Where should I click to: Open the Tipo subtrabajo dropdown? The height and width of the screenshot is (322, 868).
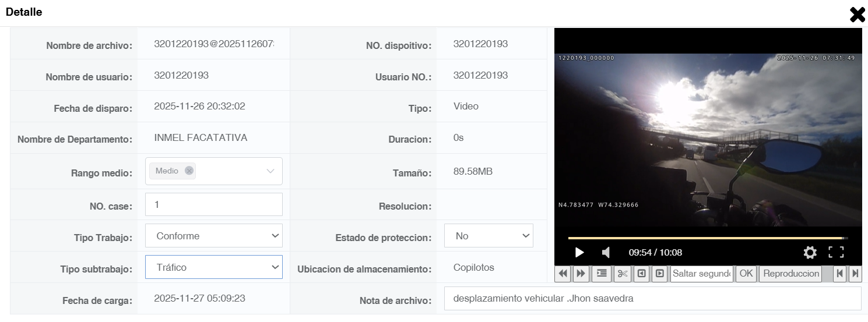tap(214, 267)
